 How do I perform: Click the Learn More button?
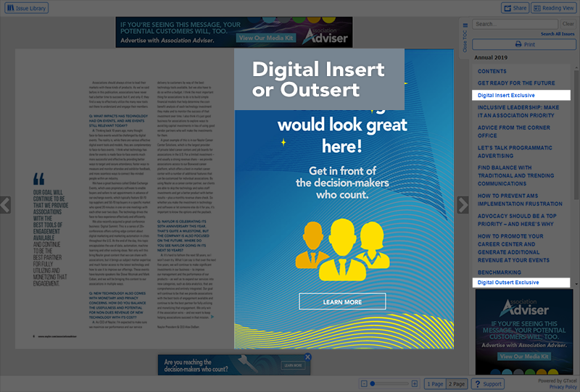[x=342, y=301]
